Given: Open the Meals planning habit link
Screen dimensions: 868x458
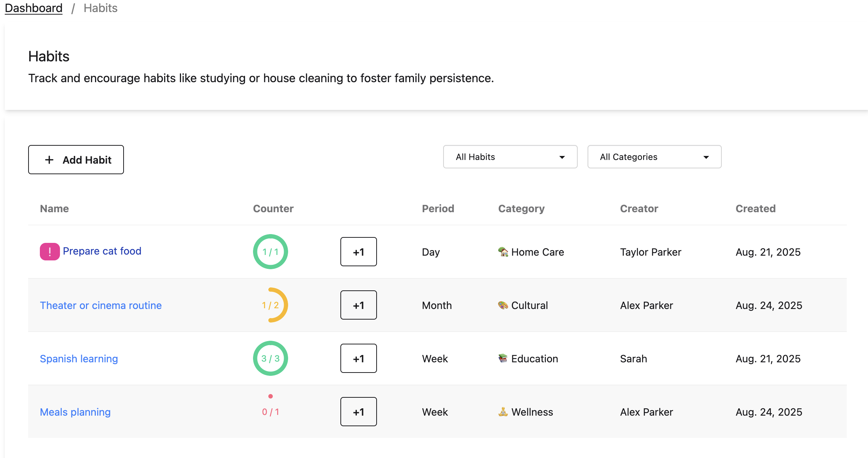Looking at the screenshot, I should click(75, 412).
